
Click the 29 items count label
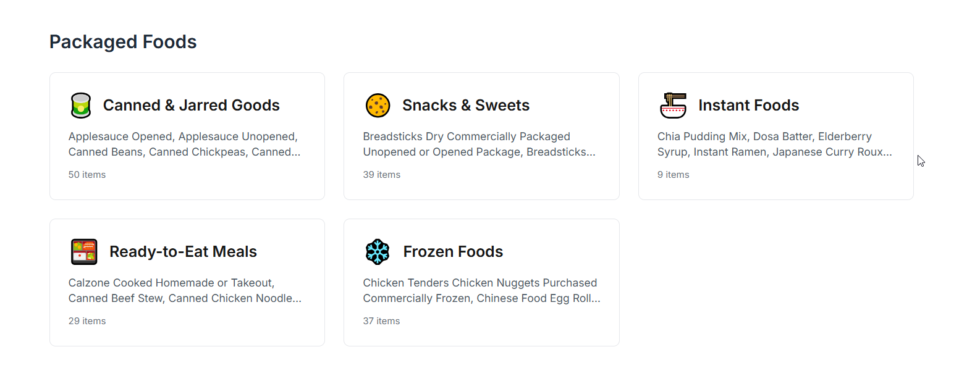[87, 321]
